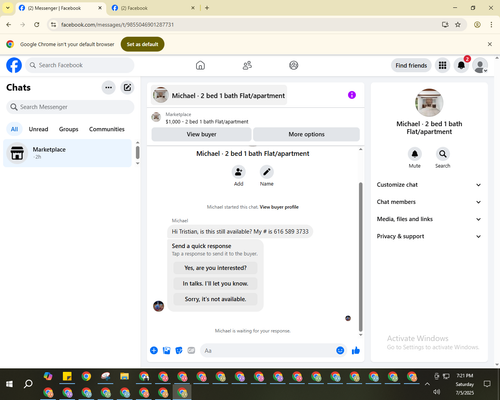Open Chrome three-dot menu
Screen dimensions: 500x400
click(491, 25)
